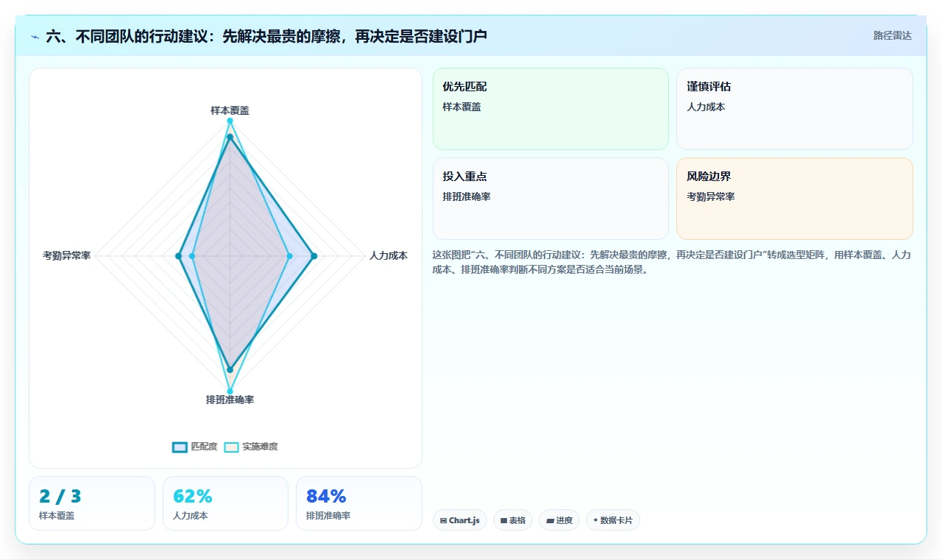Click the 人力成本 radar axis label

pos(389,256)
